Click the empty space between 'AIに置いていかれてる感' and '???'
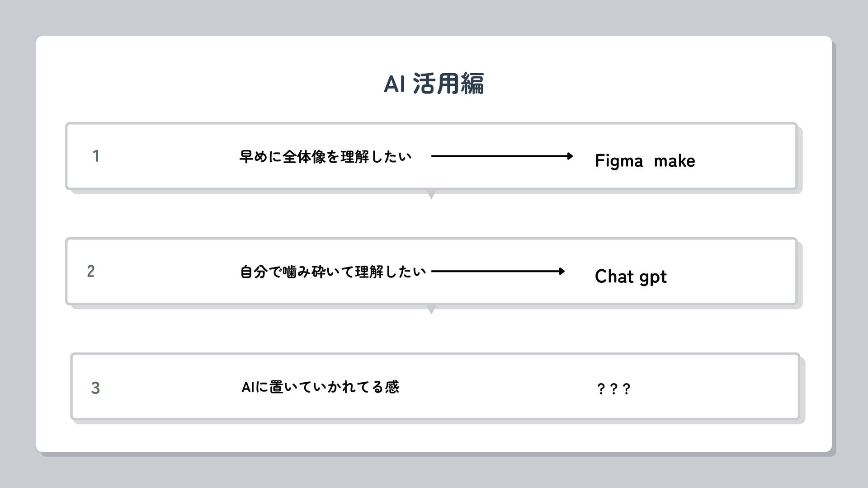Viewport: 868px width, 488px height. 497,387
